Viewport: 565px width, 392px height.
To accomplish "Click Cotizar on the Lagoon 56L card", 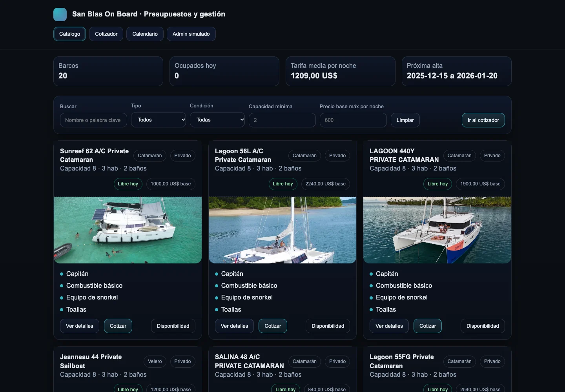I will [273, 326].
